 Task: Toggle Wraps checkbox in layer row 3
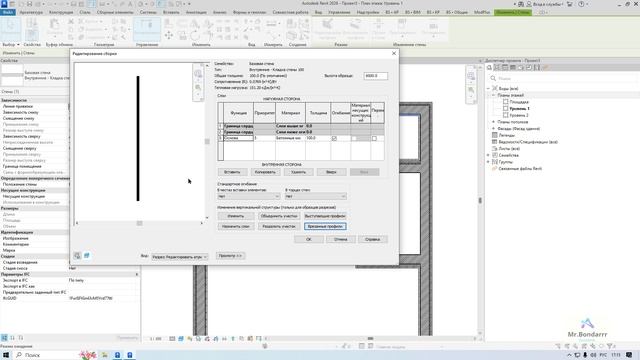click(334, 138)
